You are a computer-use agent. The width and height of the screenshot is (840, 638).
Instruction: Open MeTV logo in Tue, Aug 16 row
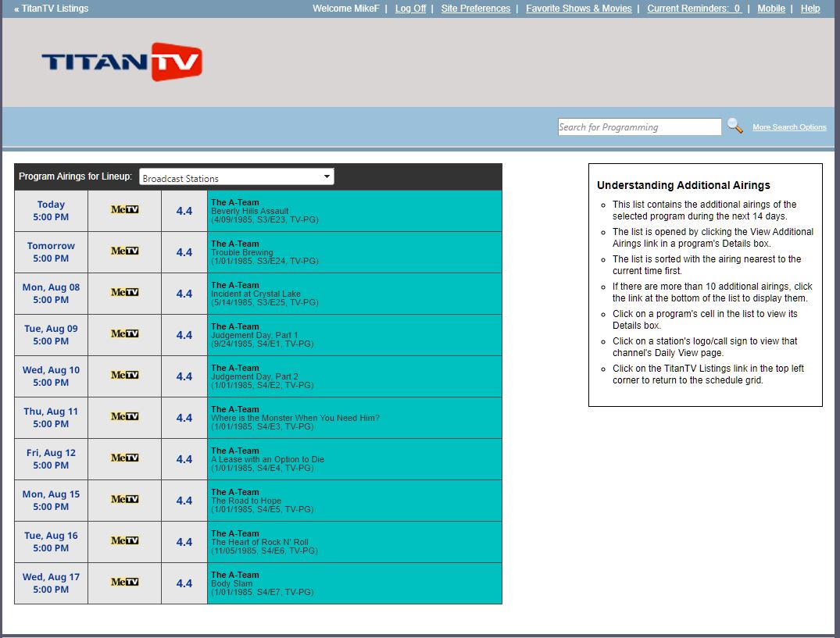[x=125, y=540]
